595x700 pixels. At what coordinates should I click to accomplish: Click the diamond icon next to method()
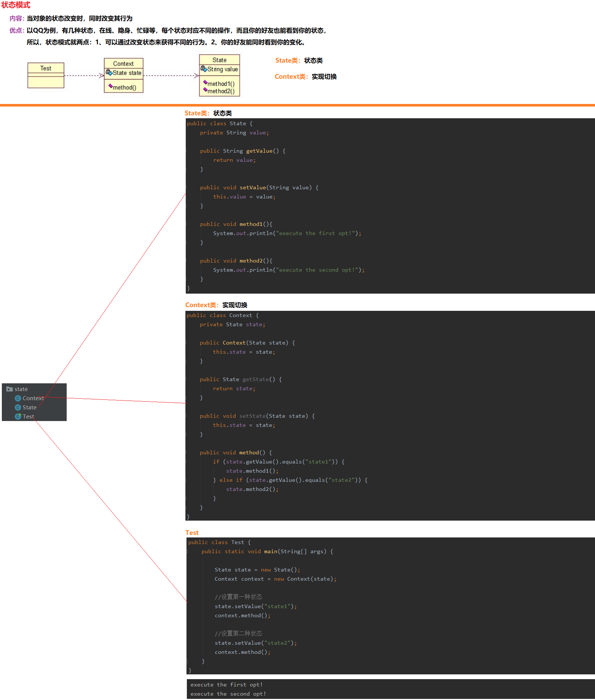pyautogui.click(x=110, y=86)
